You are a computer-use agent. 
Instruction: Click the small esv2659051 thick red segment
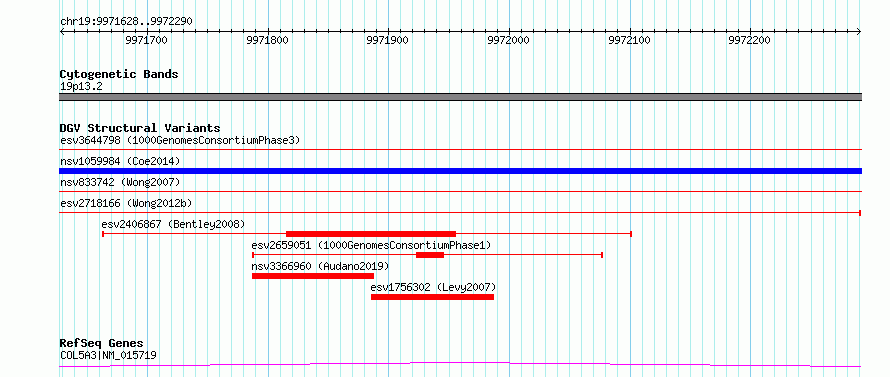point(430,255)
